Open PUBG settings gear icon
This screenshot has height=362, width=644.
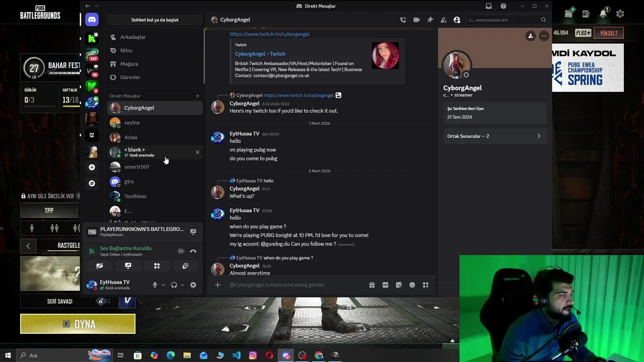pos(620,14)
